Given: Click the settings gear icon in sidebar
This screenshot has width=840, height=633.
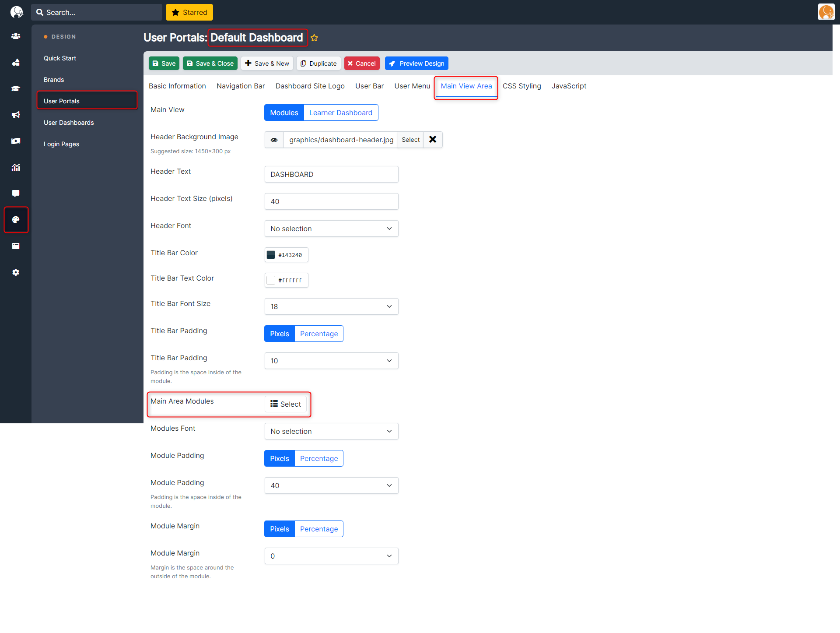Looking at the screenshot, I should tap(16, 272).
